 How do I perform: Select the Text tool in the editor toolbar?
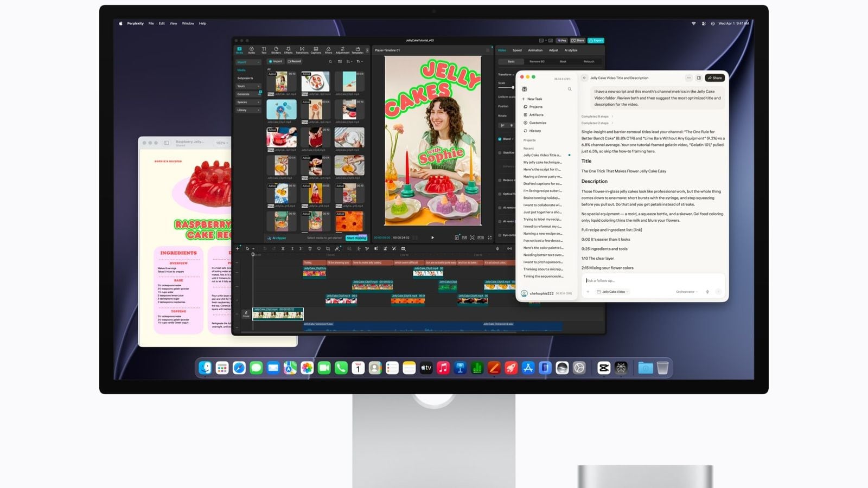264,50
